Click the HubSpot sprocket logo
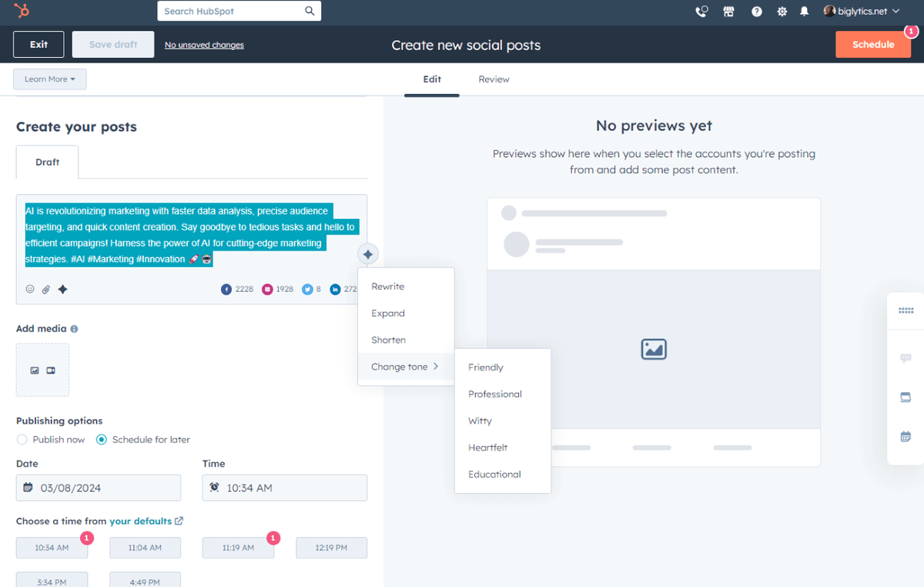This screenshot has height=587, width=924. click(x=22, y=11)
